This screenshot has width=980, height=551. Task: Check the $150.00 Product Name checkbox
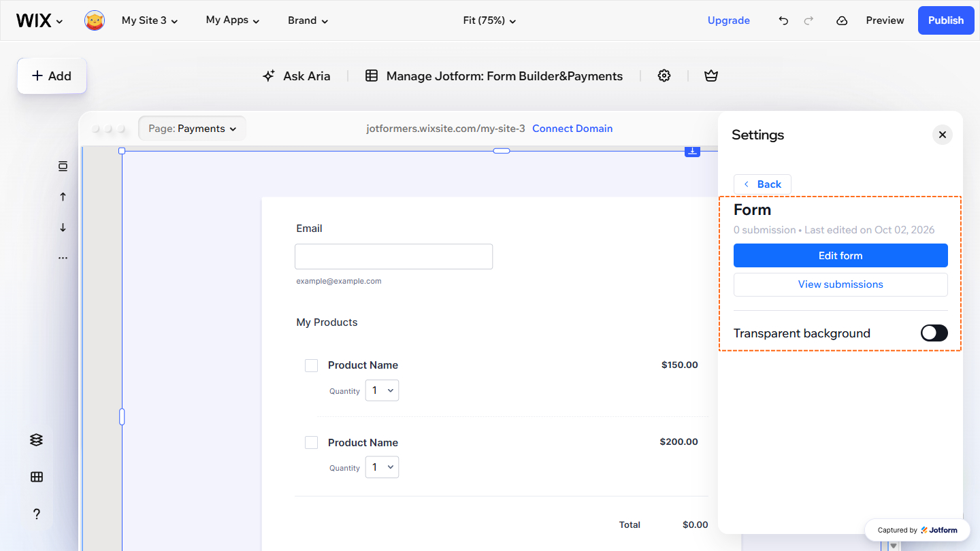(x=311, y=365)
